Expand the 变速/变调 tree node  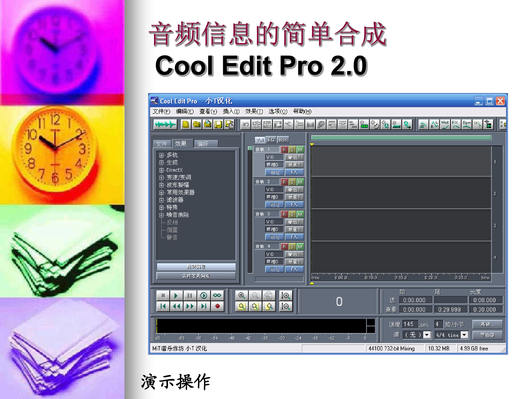click(x=161, y=178)
